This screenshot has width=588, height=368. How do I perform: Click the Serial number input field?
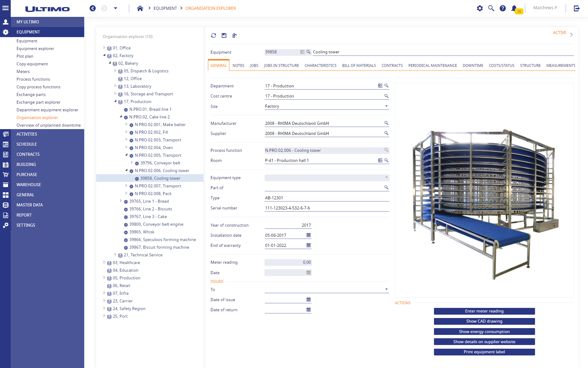327,208
